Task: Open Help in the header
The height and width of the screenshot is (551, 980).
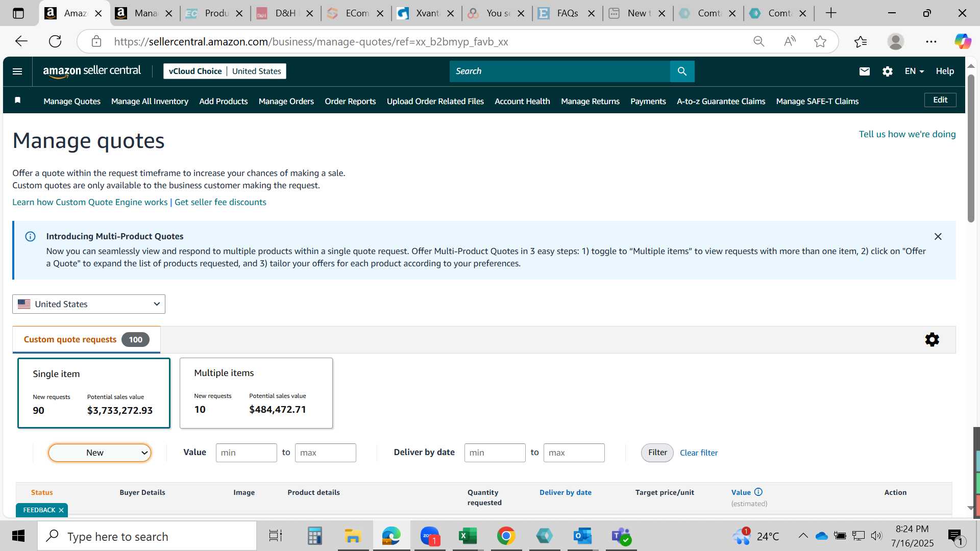Action: 945,71
